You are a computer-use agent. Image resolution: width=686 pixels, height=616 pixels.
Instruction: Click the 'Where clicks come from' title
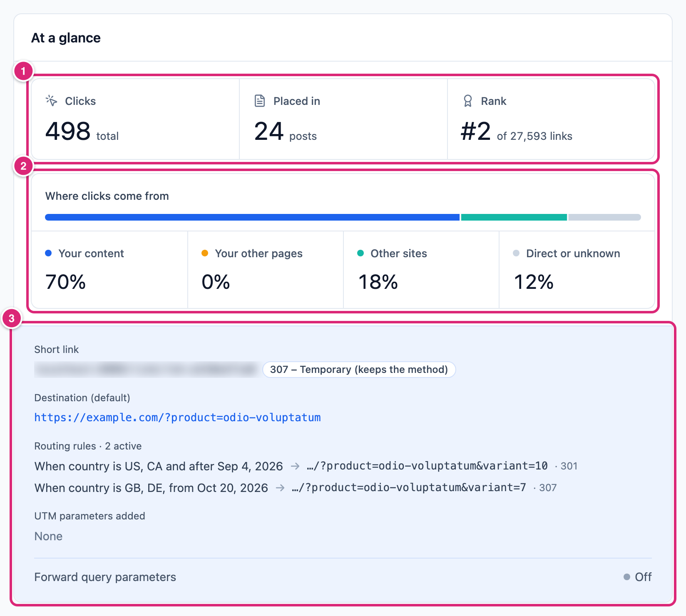(x=107, y=196)
